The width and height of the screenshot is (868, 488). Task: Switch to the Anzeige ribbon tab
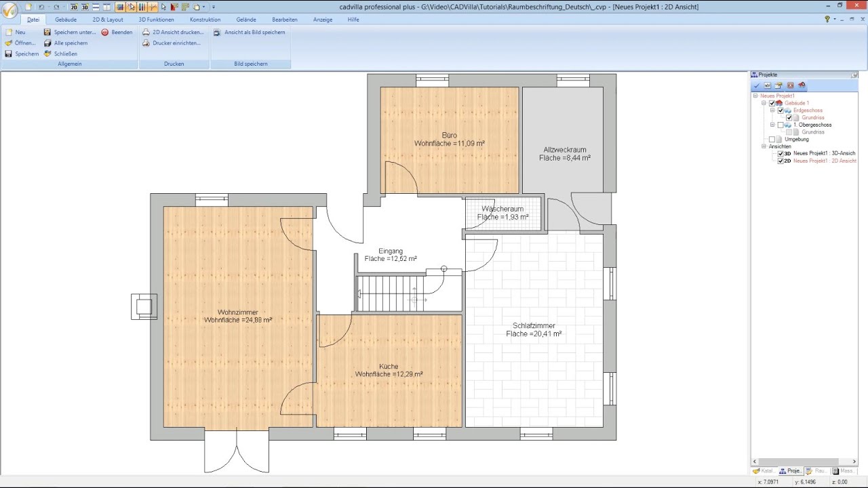323,20
